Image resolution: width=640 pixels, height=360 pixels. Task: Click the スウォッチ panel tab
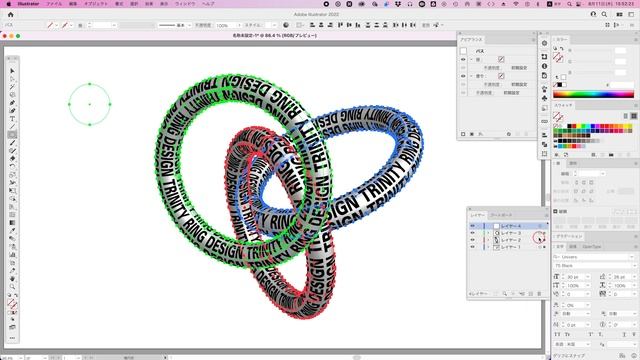(x=564, y=105)
